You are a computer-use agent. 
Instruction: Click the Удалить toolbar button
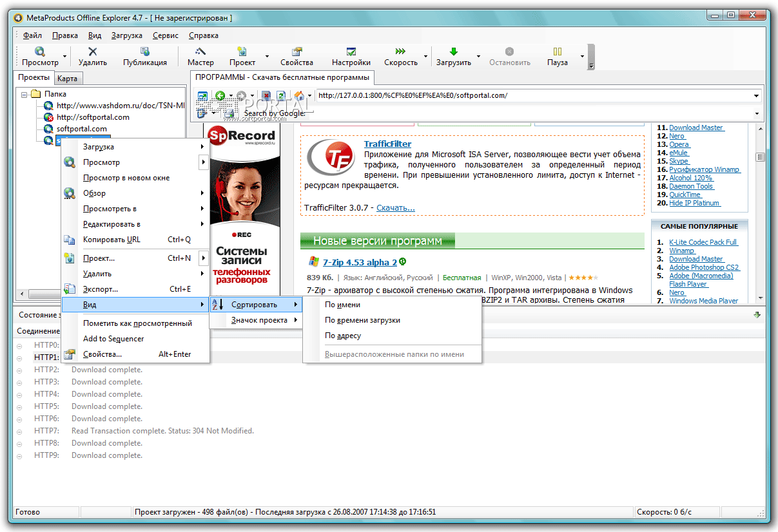93,57
